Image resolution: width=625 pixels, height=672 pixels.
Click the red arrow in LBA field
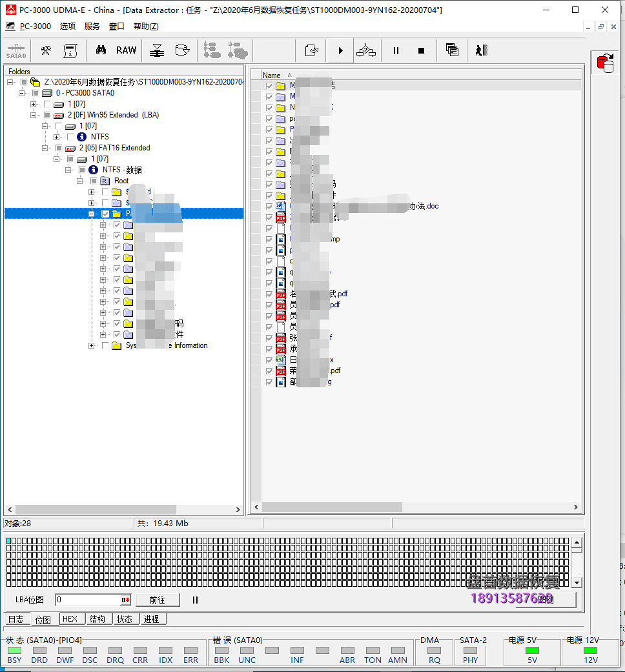(125, 600)
